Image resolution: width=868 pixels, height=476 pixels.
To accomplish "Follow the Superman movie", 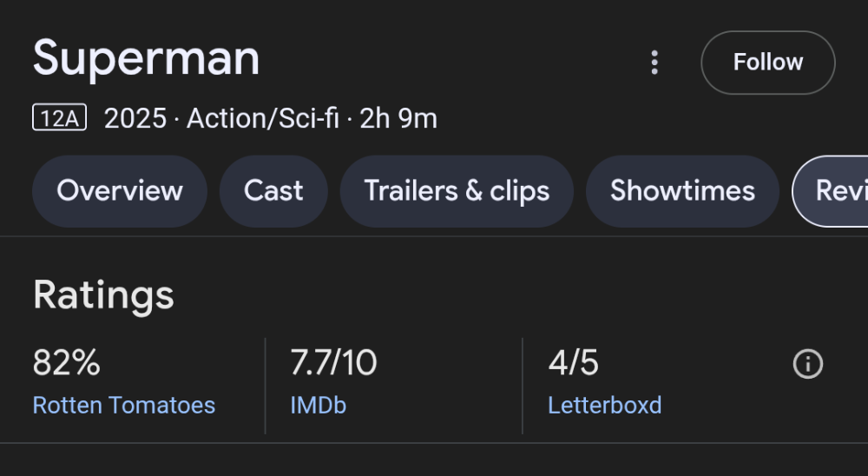I will [768, 62].
